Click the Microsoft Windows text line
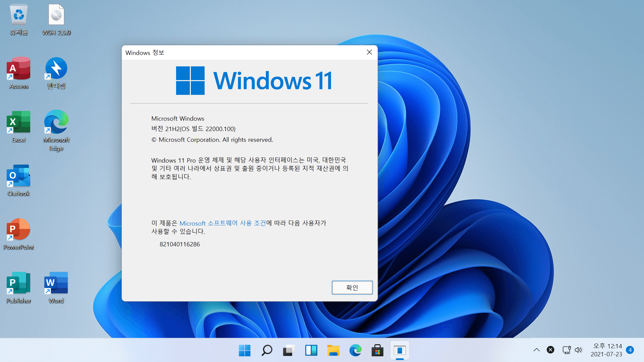Screen dimensions: 644x362 pyautogui.click(x=178, y=119)
